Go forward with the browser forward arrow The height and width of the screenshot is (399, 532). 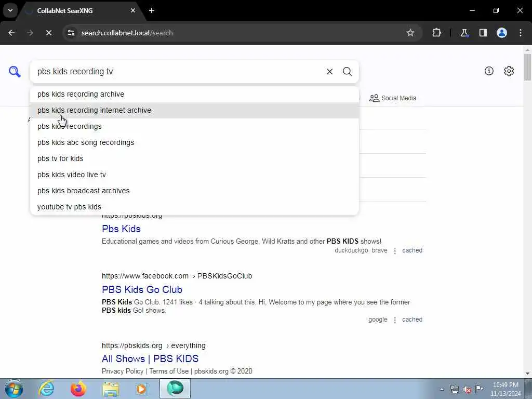click(x=30, y=33)
